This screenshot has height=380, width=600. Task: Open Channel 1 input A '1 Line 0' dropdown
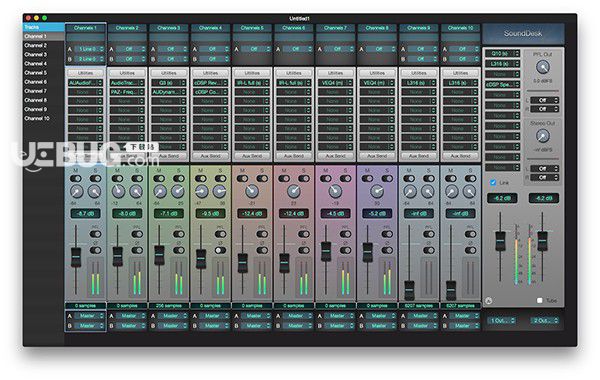[89, 49]
